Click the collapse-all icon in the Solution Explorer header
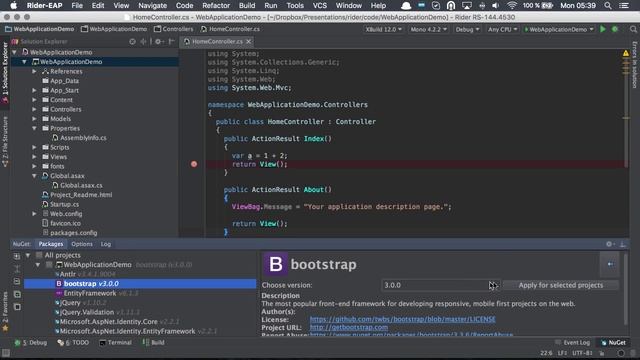The image size is (640, 360). click(143, 41)
